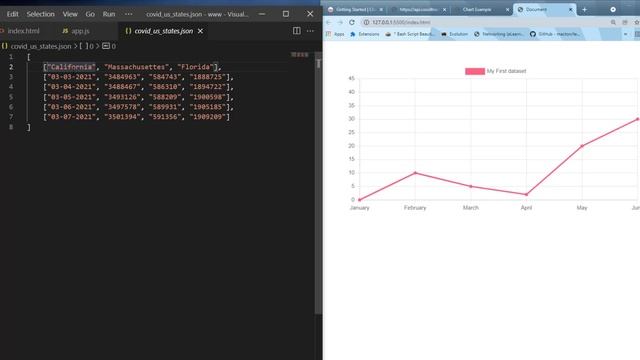Image resolution: width=640 pixels, height=360 pixels.
Task: Click the March data point on the chart
Action: point(471,186)
